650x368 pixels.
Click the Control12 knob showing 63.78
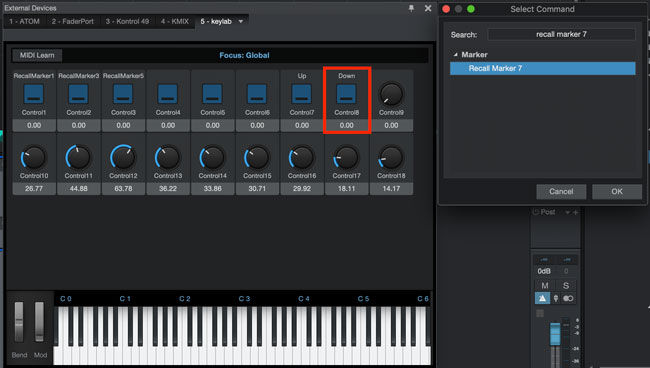click(123, 157)
